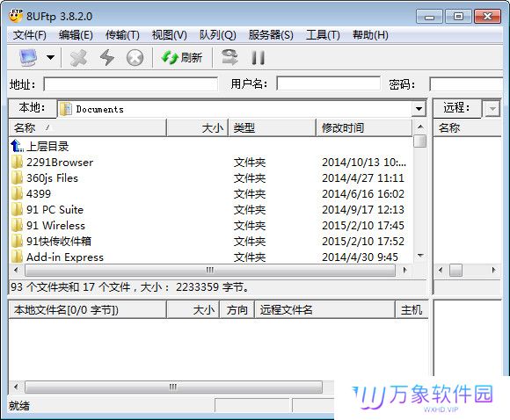This screenshot has width=510, height=420.
Task: Select the 360js Files folder
Action: 45,178
